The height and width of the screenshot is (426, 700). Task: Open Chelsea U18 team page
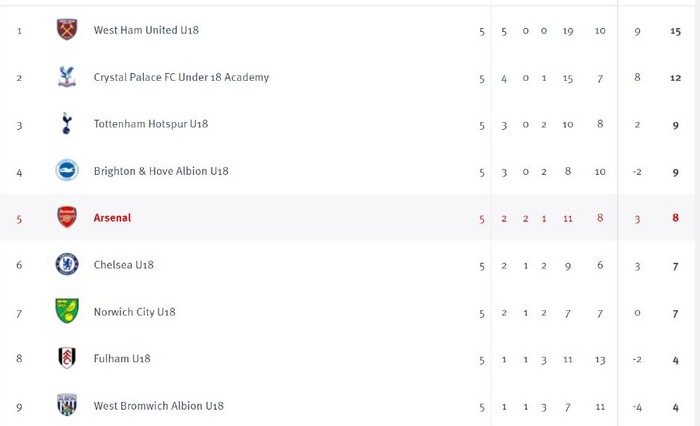[x=124, y=265]
